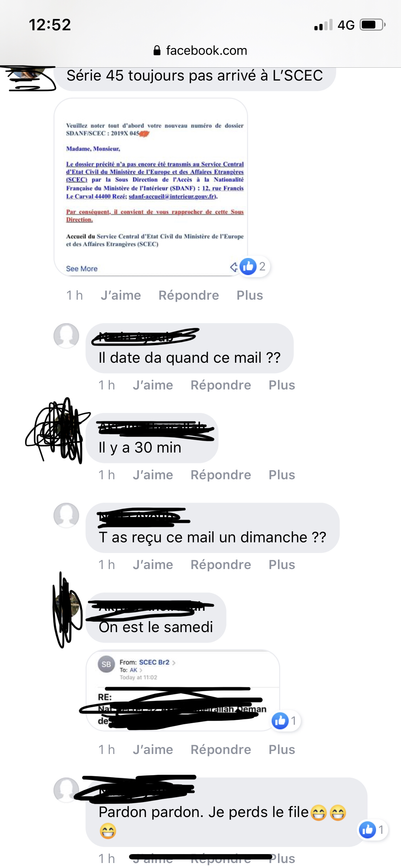Image resolution: width=401 pixels, height=868 pixels.
Task: Open the SB sender avatar in email screenshot
Action: coord(106,664)
